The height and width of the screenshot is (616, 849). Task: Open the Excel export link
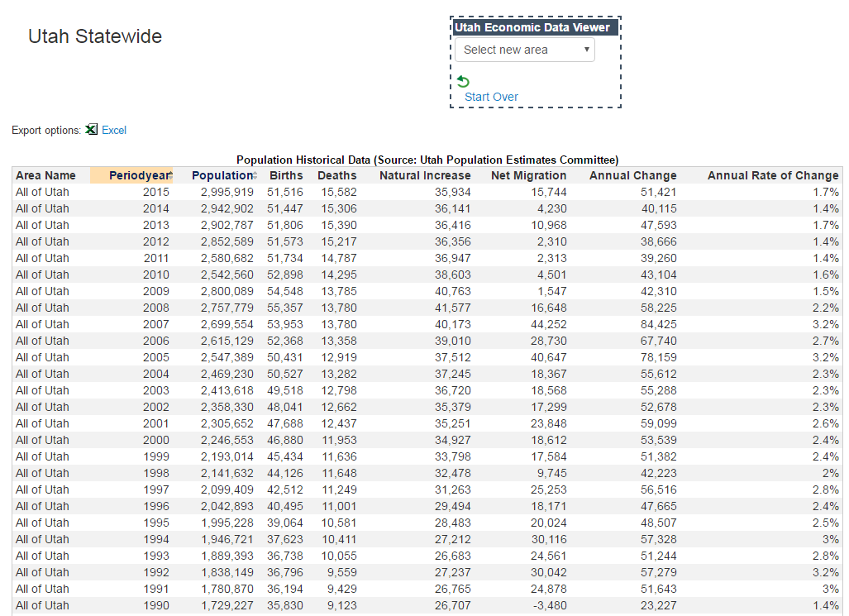(x=114, y=130)
